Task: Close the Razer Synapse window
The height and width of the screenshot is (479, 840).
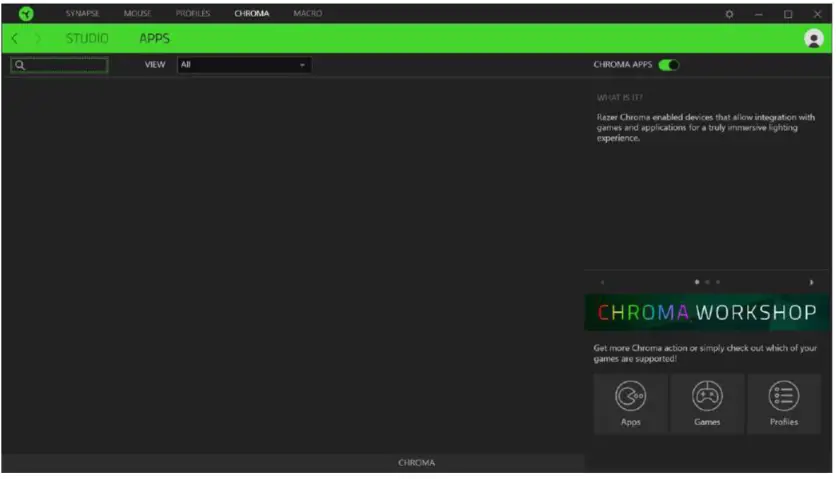Action: [x=817, y=14]
